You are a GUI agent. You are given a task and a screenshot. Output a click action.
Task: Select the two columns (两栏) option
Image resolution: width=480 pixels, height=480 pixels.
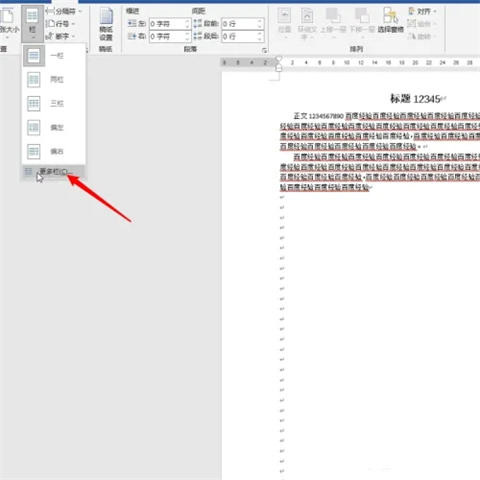point(53,80)
